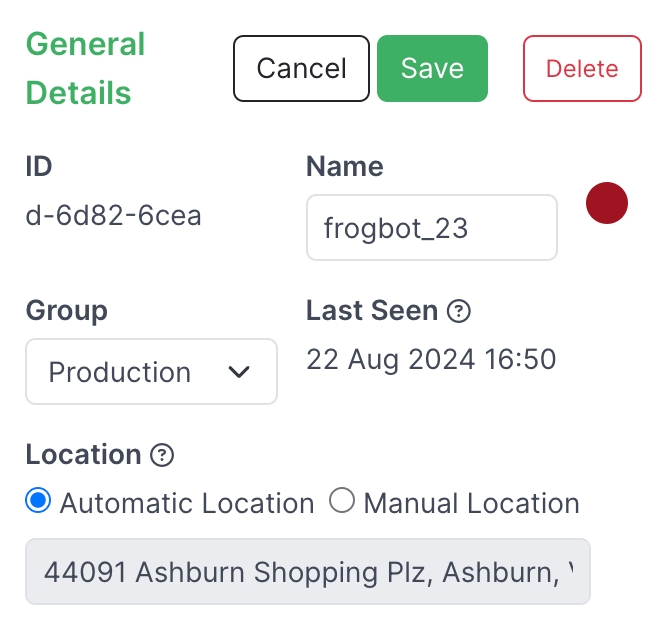Click the red status indicator dot

pyautogui.click(x=606, y=204)
